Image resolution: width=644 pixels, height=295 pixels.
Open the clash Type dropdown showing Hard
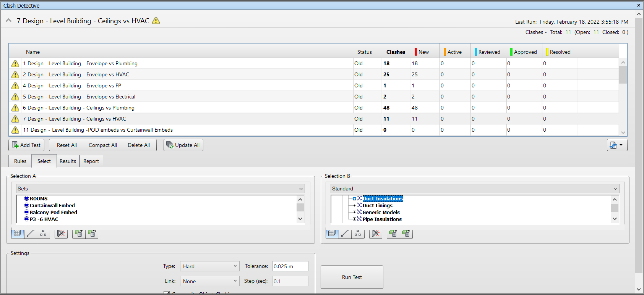[x=209, y=266]
